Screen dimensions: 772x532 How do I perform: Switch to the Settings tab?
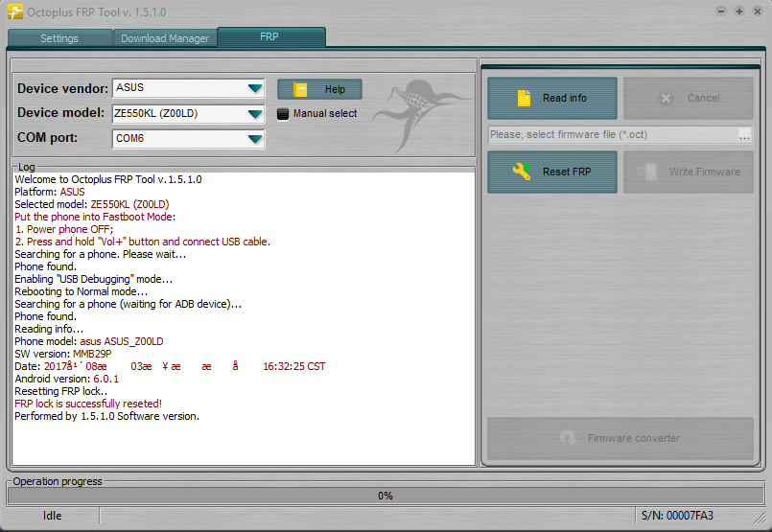tap(59, 38)
